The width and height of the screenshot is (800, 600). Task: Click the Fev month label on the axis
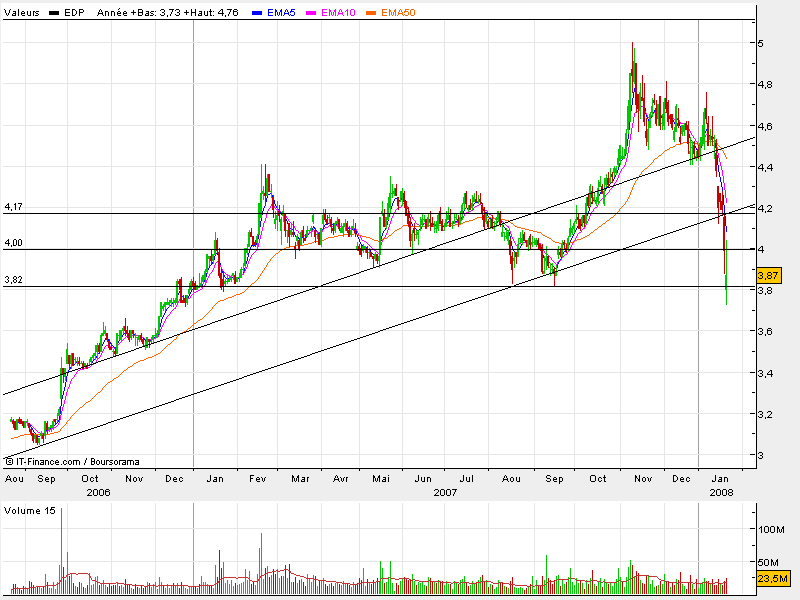pyautogui.click(x=258, y=479)
